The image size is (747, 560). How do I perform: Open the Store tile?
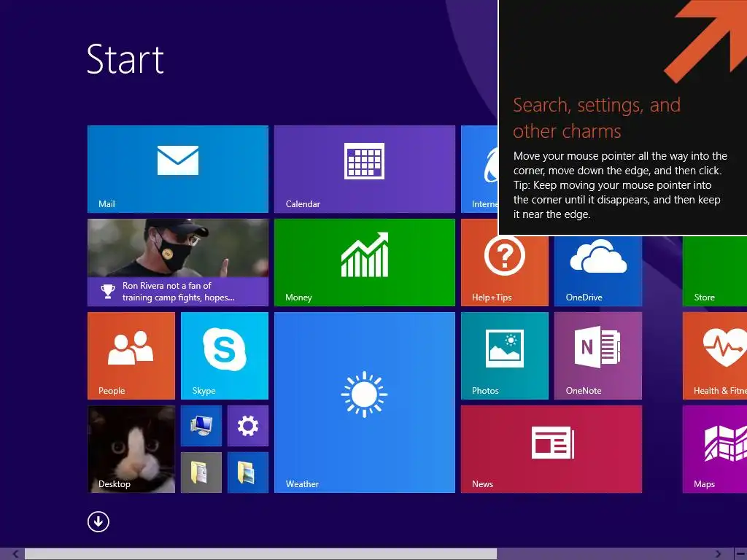click(x=715, y=271)
